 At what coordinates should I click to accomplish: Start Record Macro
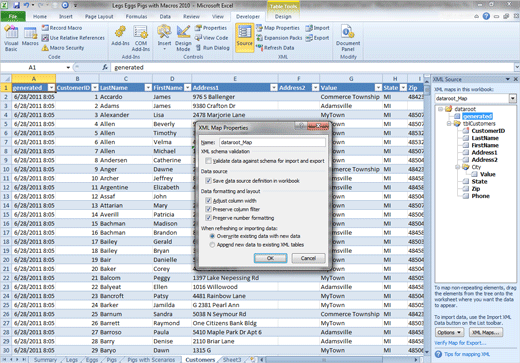coord(62,28)
